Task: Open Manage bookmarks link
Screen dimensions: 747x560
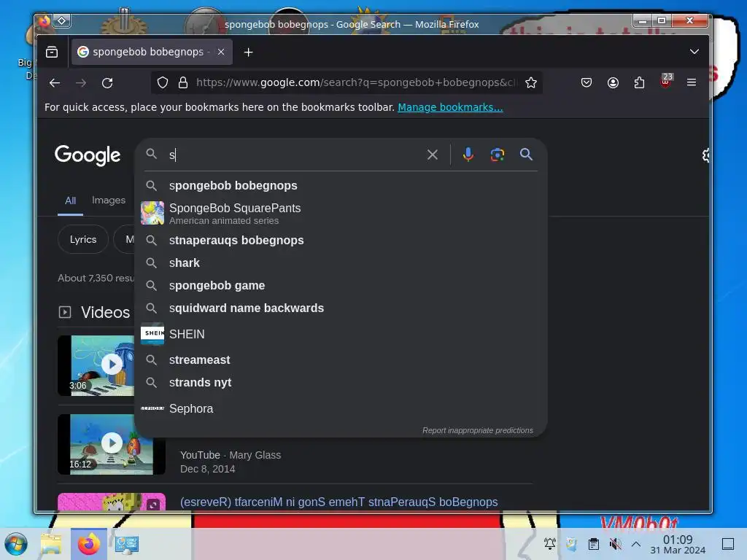Action: [x=450, y=107]
